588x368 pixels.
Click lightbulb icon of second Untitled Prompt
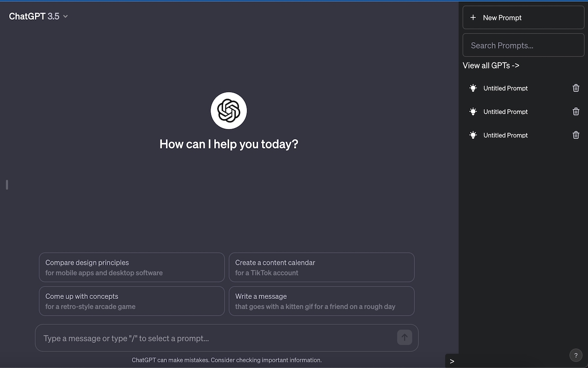coord(473,111)
